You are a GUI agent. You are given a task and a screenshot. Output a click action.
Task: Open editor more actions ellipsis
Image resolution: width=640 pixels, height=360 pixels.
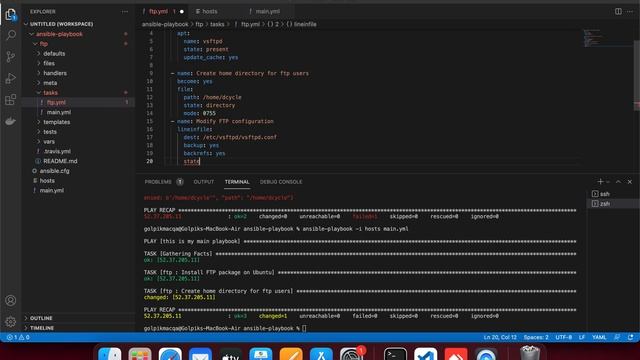point(630,11)
